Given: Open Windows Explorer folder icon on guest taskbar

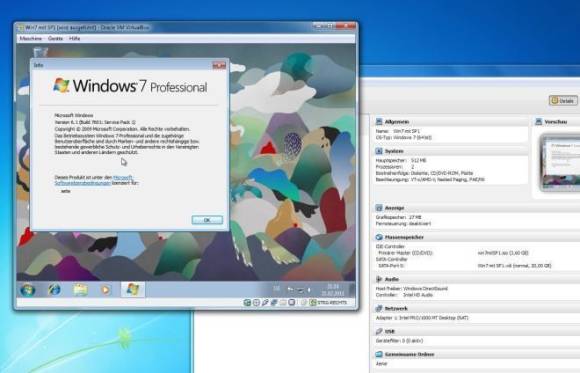Looking at the screenshot, I should click(x=80, y=290).
